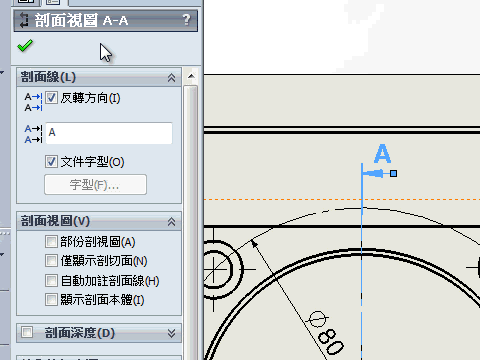Click the reverse direction A-arrow icon
480x360 pixels.
point(33,102)
